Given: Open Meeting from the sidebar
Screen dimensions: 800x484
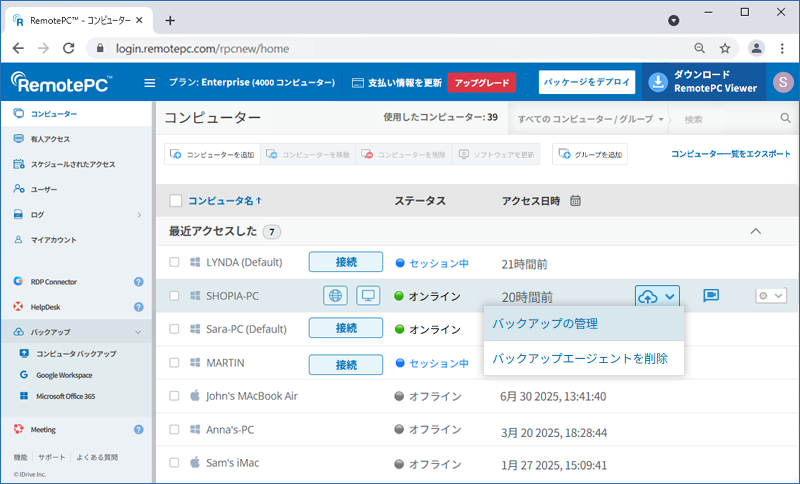Looking at the screenshot, I should (x=43, y=429).
